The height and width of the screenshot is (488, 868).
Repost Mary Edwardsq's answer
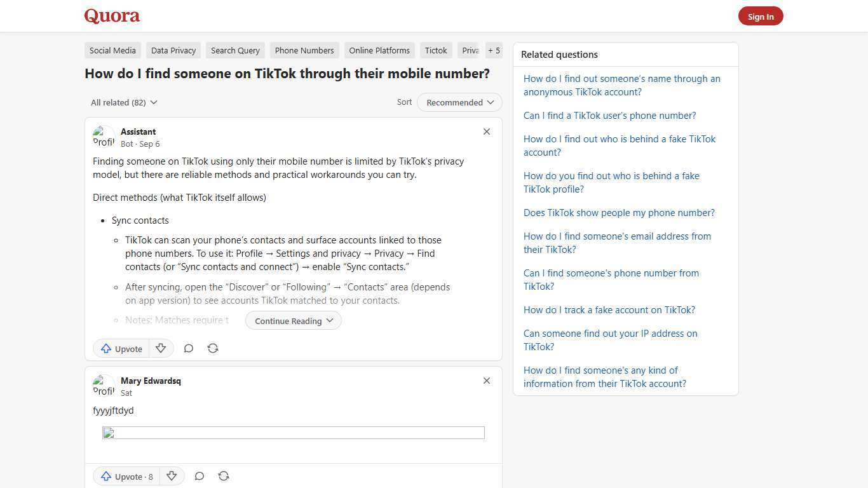pos(224,476)
